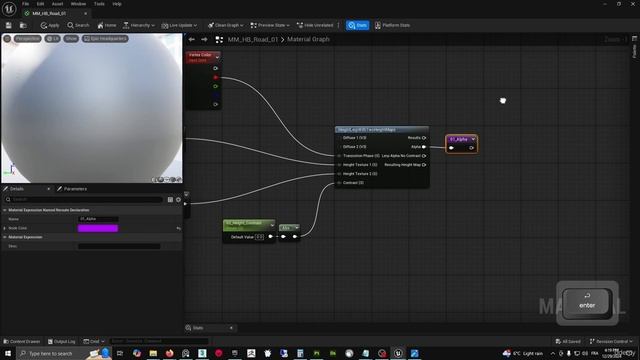Open the Live Update dropdown
Viewport: 640px width, 360px height.
(x=179, y=25)
